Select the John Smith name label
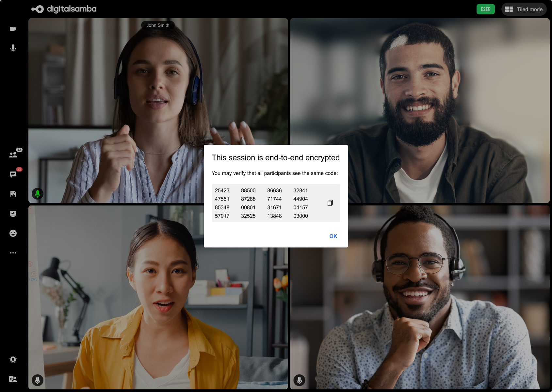 coord(158,25)
